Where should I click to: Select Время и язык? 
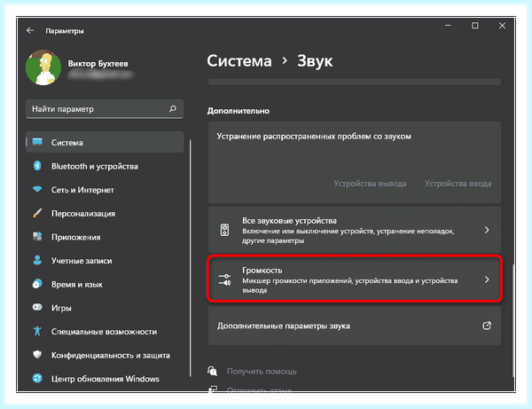point(105,285)
